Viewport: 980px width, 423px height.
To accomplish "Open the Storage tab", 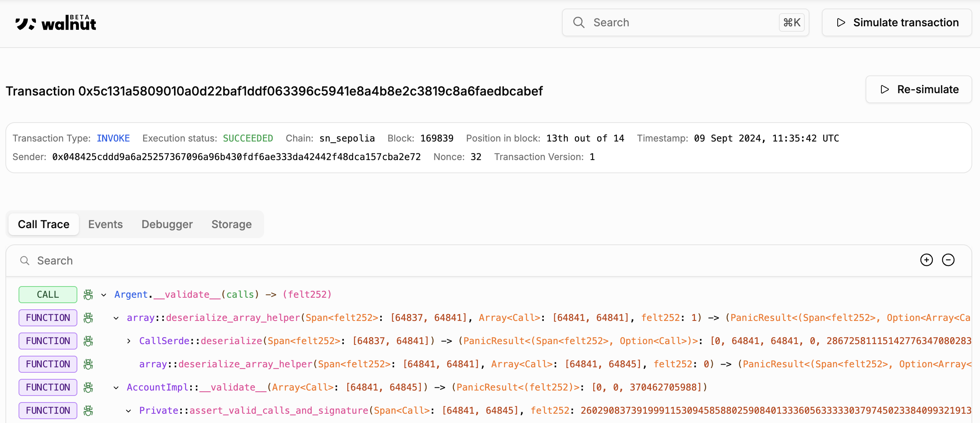I will tap(231, 224).
